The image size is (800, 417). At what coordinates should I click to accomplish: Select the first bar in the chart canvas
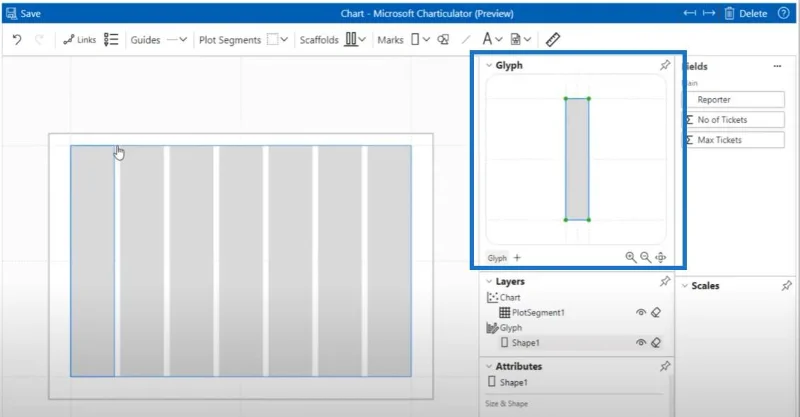(x=92, y=261)
